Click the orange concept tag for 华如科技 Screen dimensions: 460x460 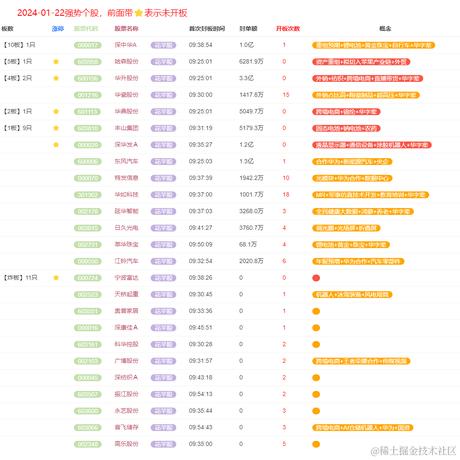370,195
